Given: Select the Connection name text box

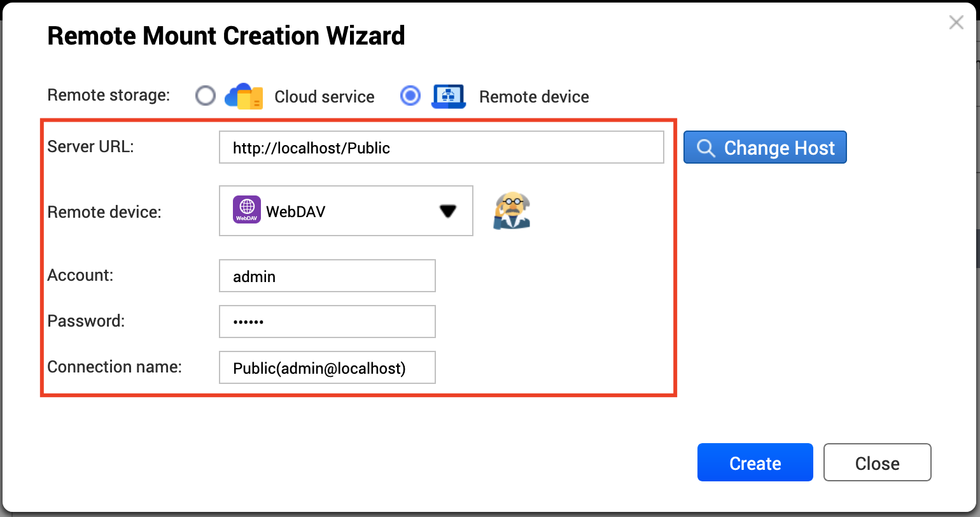Looking at the screenshot, I should (327, 368).
